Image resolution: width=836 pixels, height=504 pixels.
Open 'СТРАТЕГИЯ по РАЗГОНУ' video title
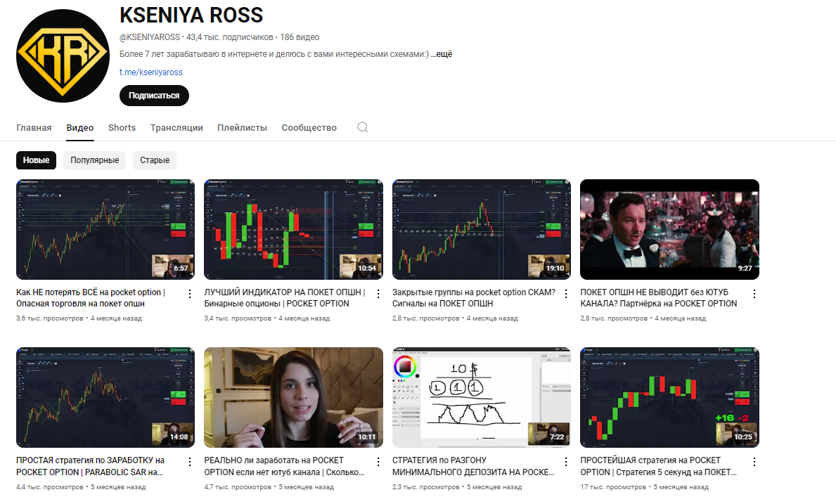tap(473, 466)
